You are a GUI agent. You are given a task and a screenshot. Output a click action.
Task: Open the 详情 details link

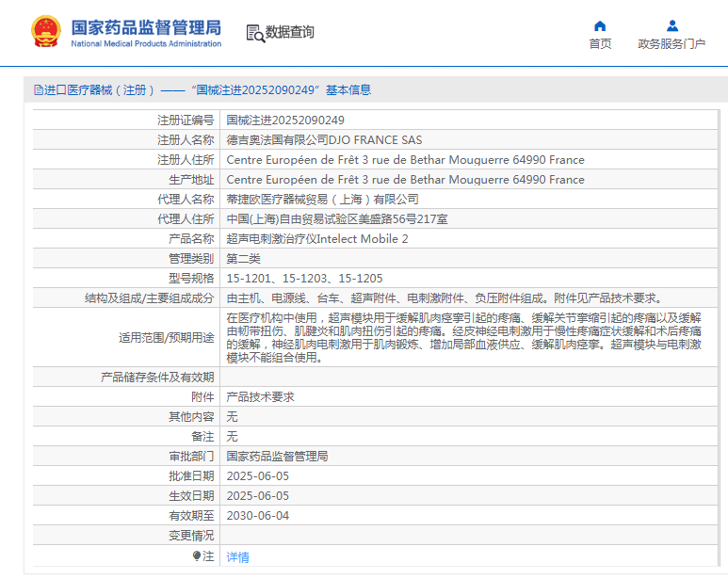237,556
